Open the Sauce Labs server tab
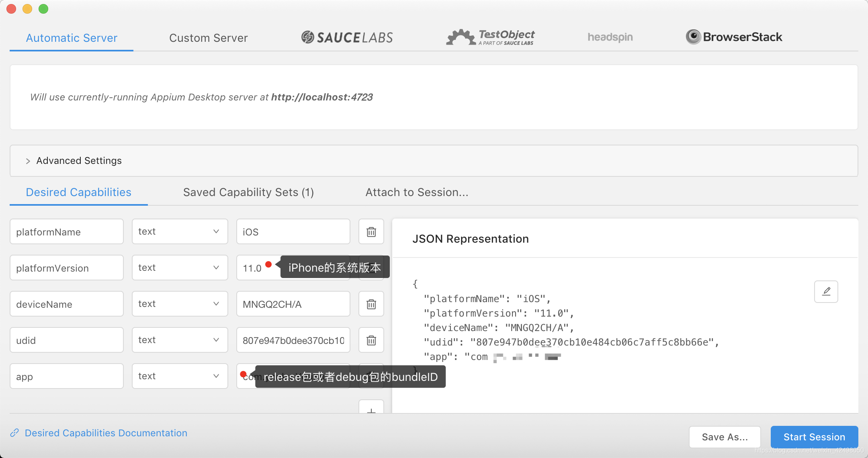Screen dimensions: 868x458 tap(347, 37)
